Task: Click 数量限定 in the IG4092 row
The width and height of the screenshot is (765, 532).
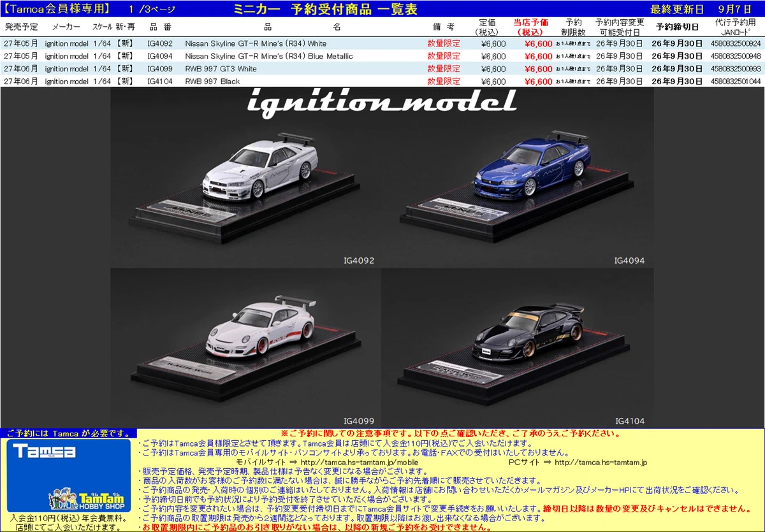Action: [x=443, y=43]
